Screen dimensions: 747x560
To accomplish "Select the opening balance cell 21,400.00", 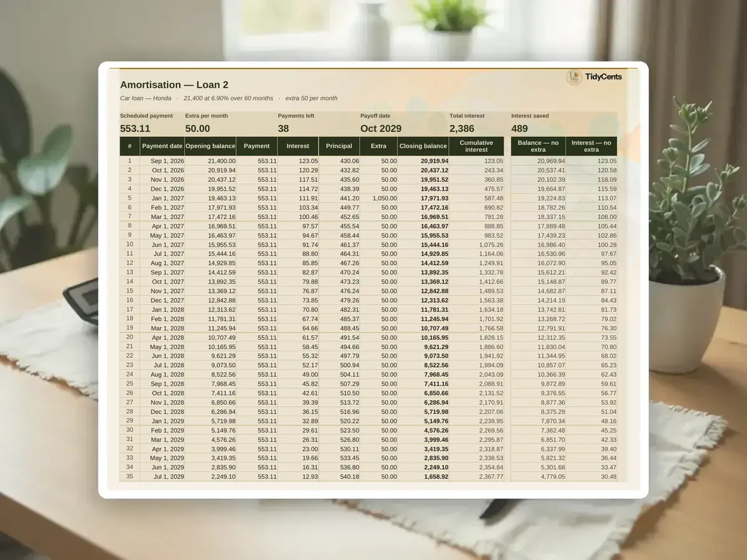I will [x=210, y=161].
